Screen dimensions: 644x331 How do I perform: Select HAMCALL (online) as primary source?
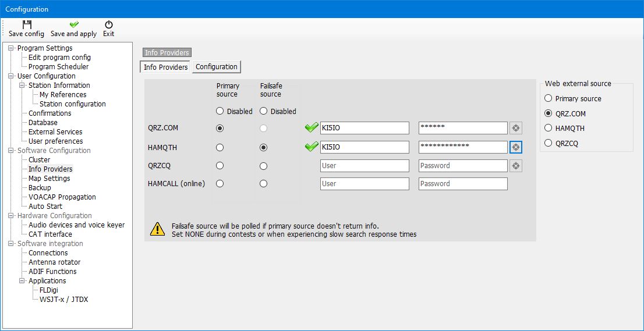pyautogui.click(x=220, y=184)
